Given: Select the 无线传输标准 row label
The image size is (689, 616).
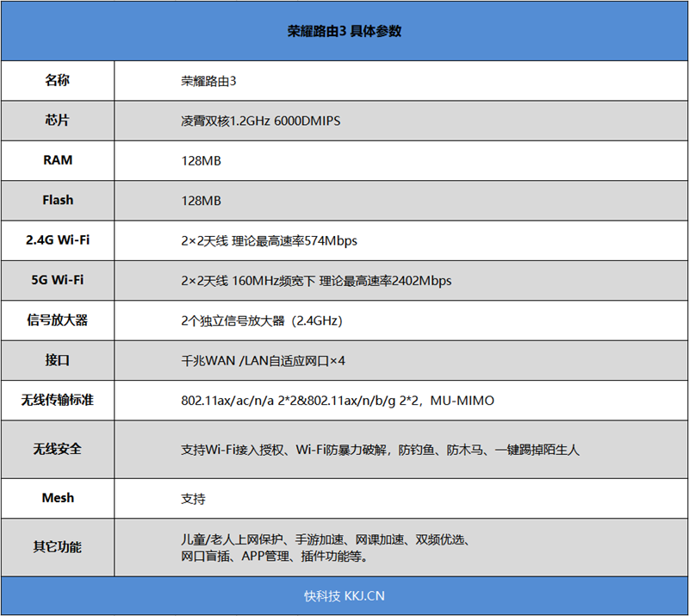Looking at the screenshot, I should [57, 400].
